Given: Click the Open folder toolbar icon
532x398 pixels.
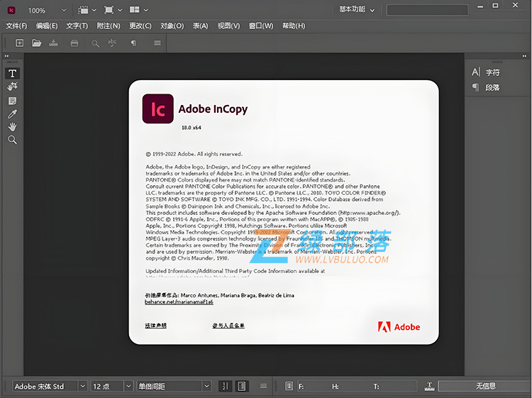Looking at the screenshot, I should (x=37, y=43).
